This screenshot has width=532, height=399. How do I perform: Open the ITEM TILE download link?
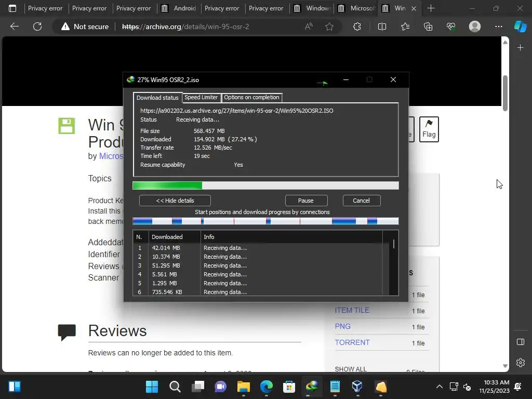[x=352, y=310]
